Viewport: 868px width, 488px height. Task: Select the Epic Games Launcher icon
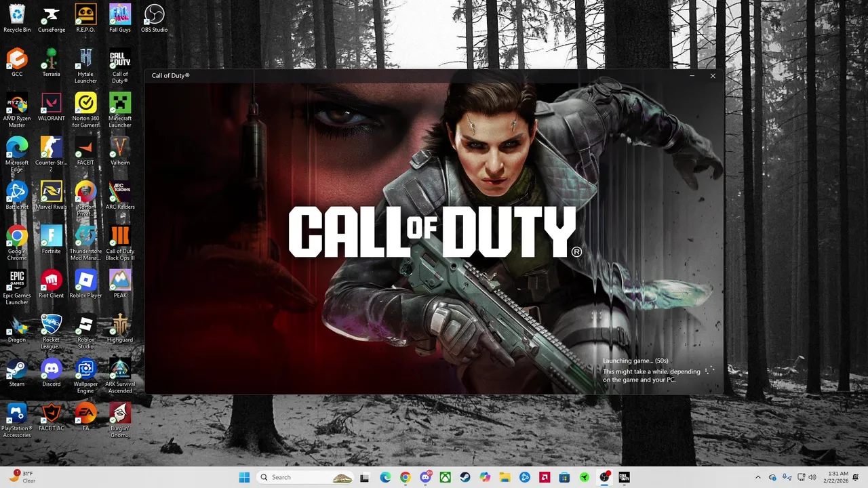(17, 287)
